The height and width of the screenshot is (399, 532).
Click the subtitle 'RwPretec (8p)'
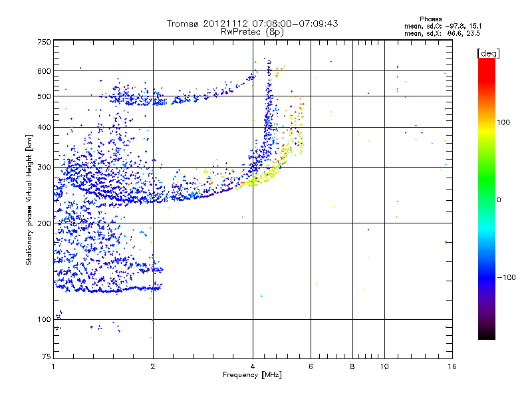pyautogui.click(x=252, y=32)
